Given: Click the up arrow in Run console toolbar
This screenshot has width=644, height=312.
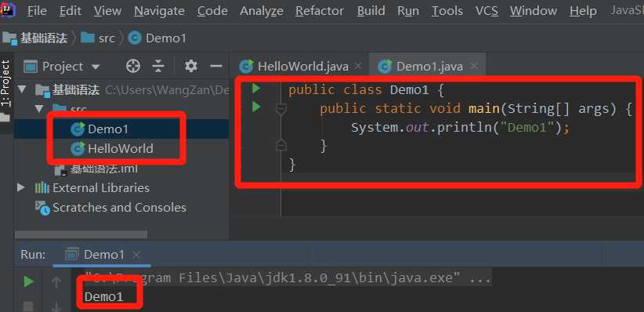Looking at the screenshot, I should tap(56, 282).
